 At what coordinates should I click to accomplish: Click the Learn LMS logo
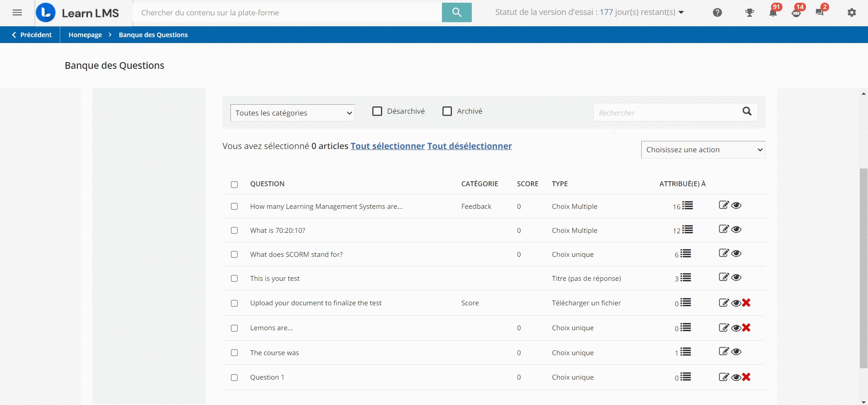[77, 13]
